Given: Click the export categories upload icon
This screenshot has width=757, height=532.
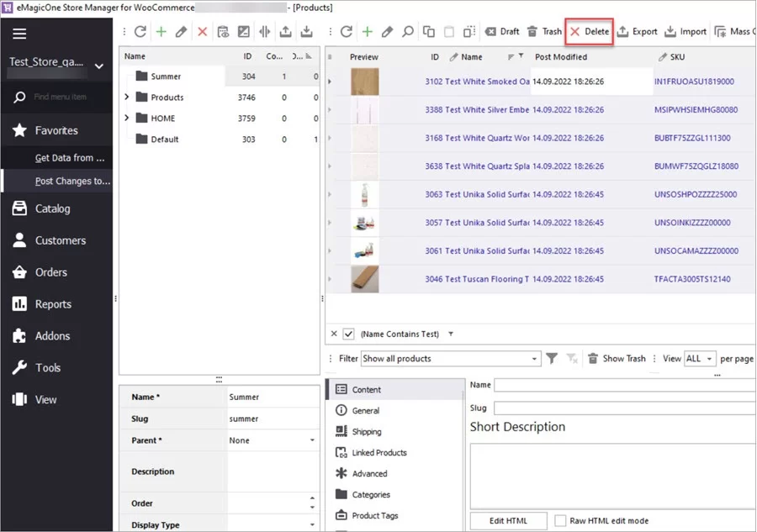Looking at the screenshot, I should (x=286, y=31).
